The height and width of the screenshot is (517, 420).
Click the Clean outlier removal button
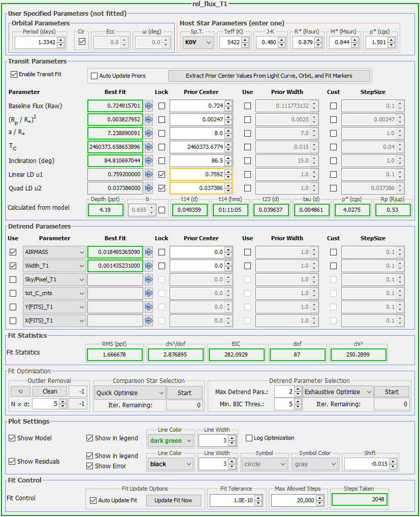click(x=50, y=392)
